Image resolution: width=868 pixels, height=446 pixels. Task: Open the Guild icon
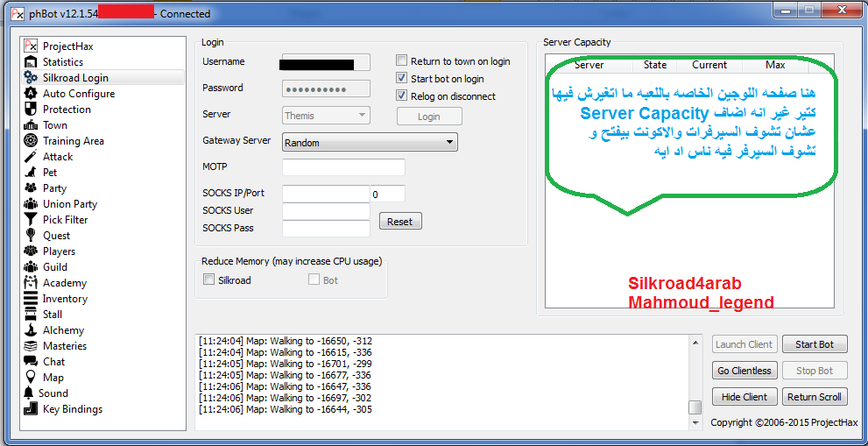(31, 267)
